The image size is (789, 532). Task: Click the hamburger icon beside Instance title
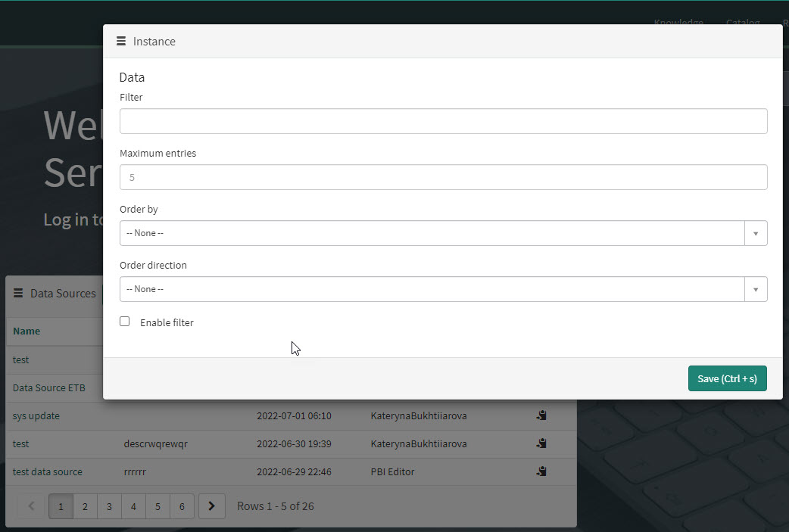(121, 42)
